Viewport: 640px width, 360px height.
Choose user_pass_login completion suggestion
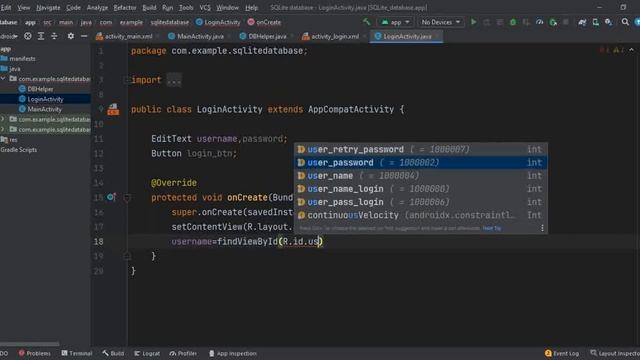421,202
